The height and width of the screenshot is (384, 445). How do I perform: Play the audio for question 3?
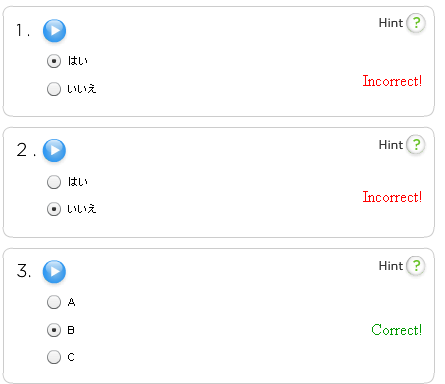click(x=54, y=271)
